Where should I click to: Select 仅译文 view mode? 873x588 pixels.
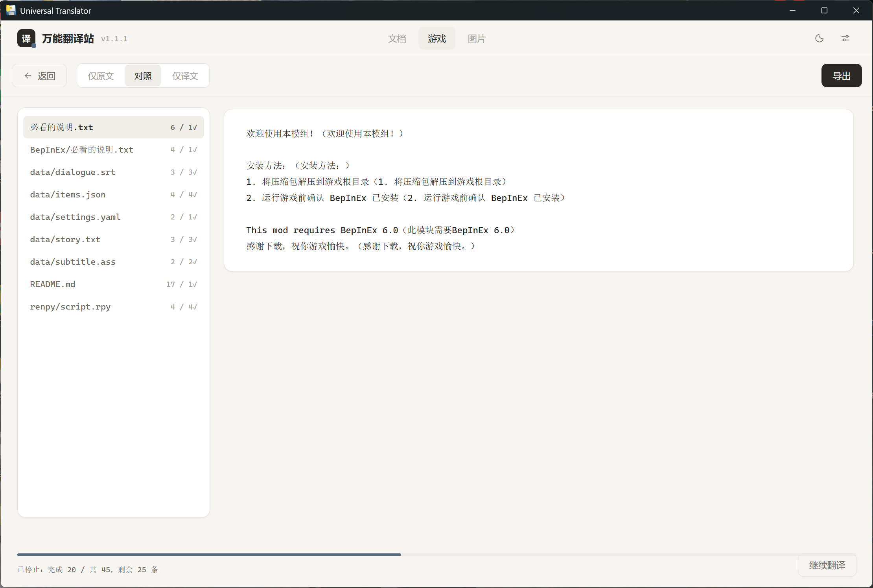[x=185, y=76]
